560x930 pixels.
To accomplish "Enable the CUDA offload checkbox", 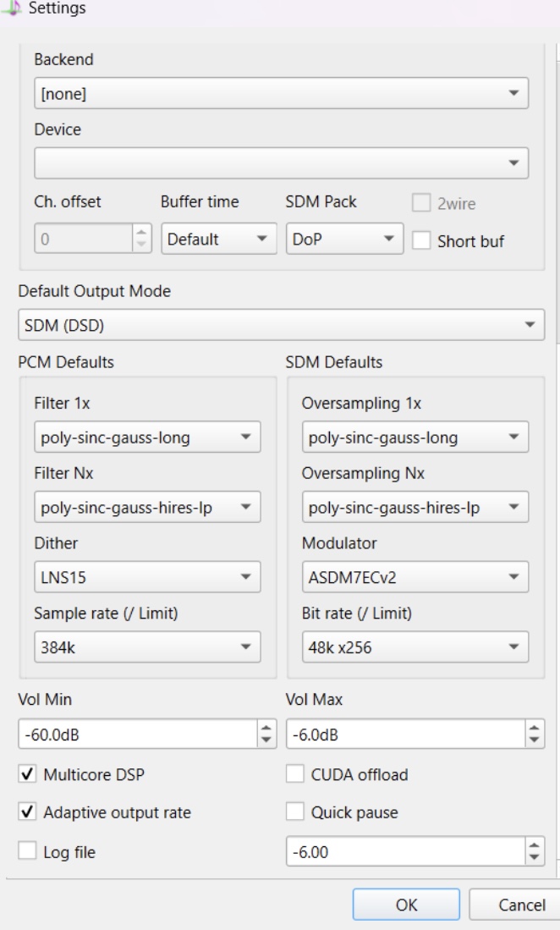I will [x=295, y=774].
